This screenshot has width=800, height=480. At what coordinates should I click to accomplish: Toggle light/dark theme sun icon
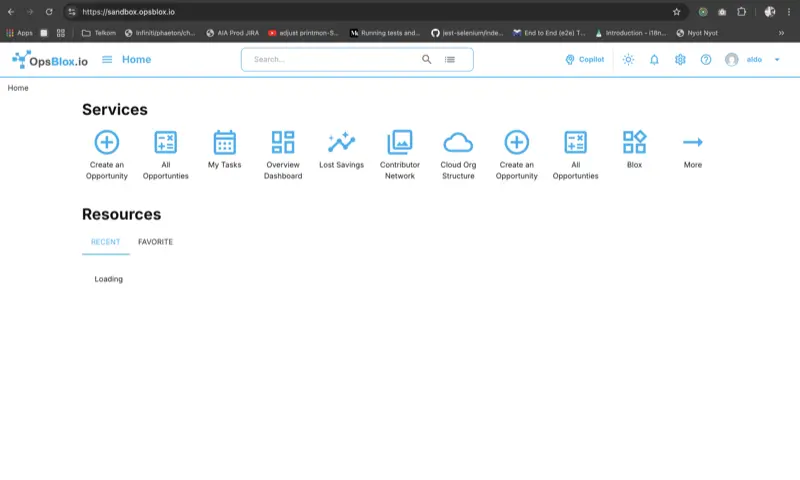(628, 60)
